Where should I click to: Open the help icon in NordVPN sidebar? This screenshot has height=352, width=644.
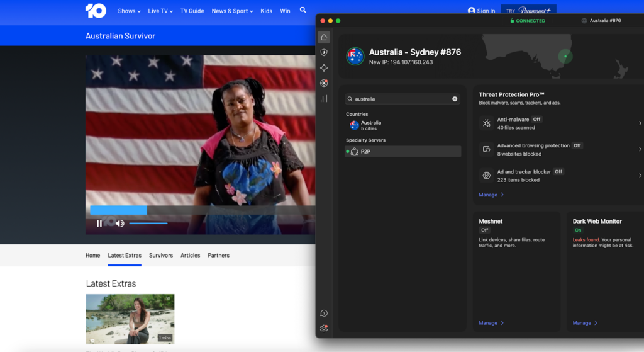pyautogui.click(x=324, y=314)
